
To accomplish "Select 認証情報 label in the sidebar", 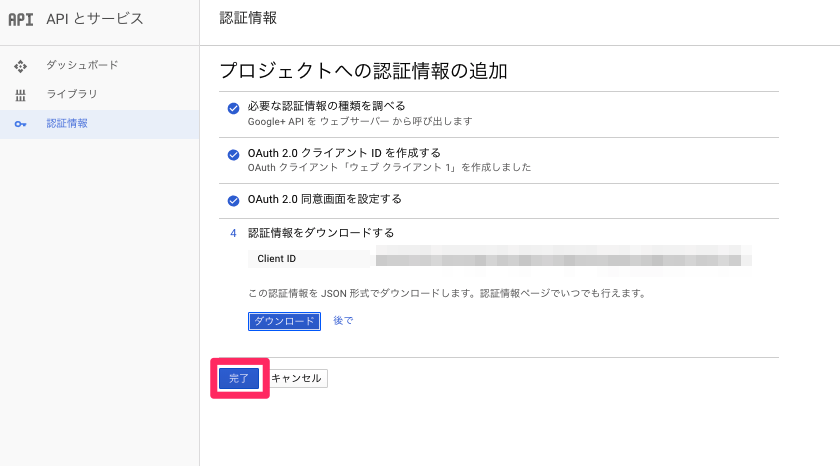I will pos(67,123).
